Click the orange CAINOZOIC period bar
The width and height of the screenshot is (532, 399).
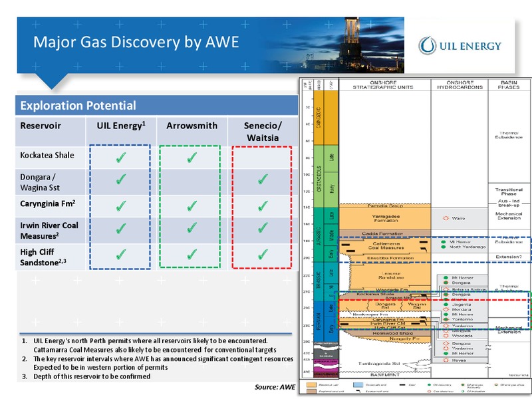(x=319, y=118)
